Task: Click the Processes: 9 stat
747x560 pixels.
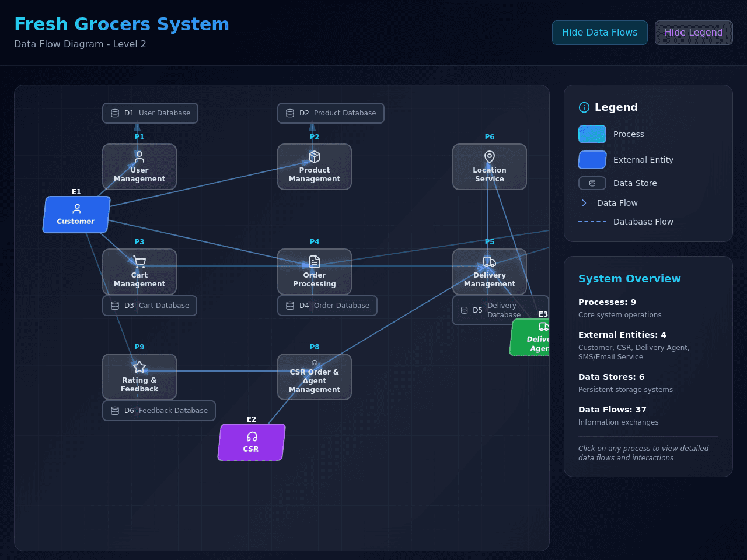Action: 607,302
